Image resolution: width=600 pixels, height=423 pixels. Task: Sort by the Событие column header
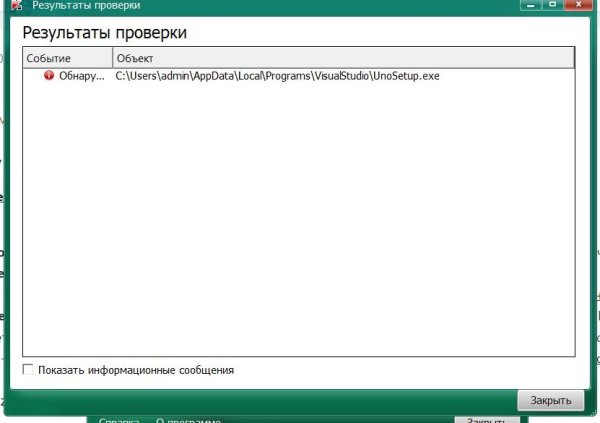tap(68, 58)
